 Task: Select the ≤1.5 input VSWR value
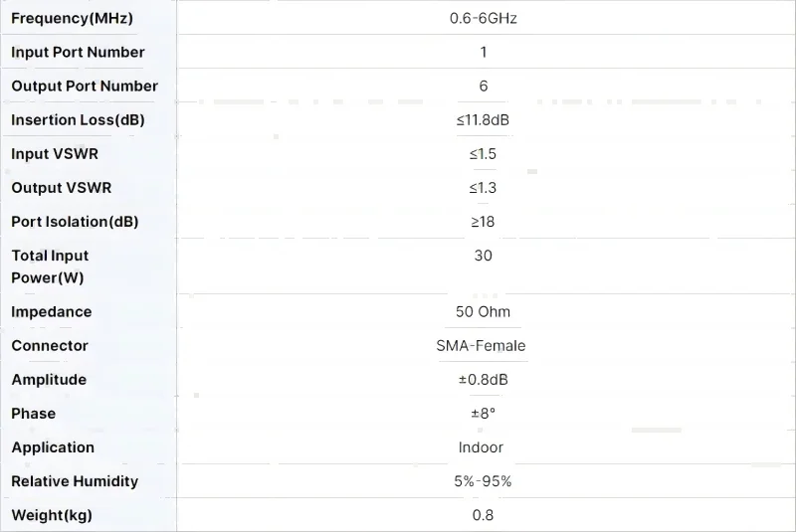click(484, 153)
